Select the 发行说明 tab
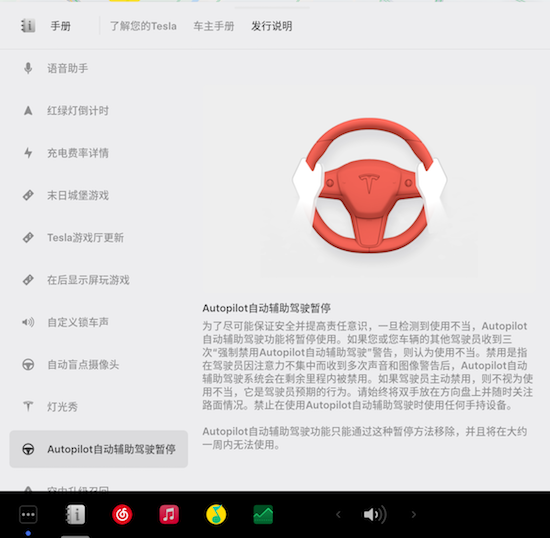This screenshot has width=550, height=538. point(271,26)
